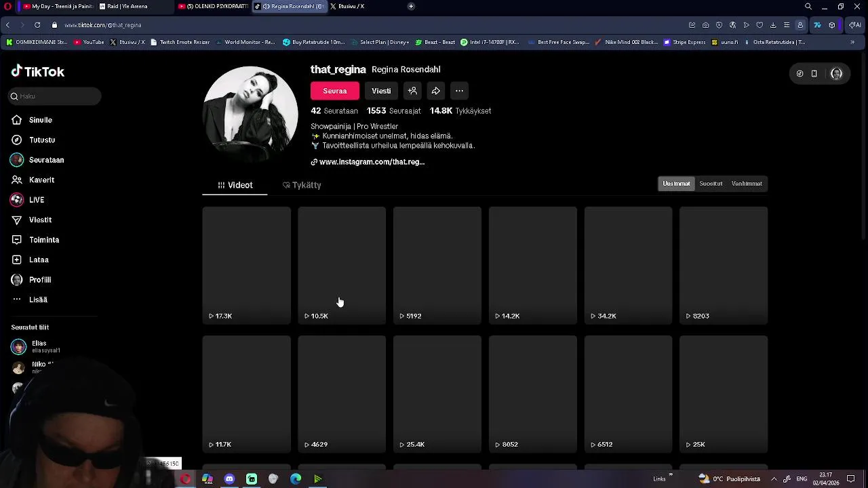Open the Twitch Emote Resizer bookmark
The image size is (868, 488).
pyautogui.click(x=180, y=42)
